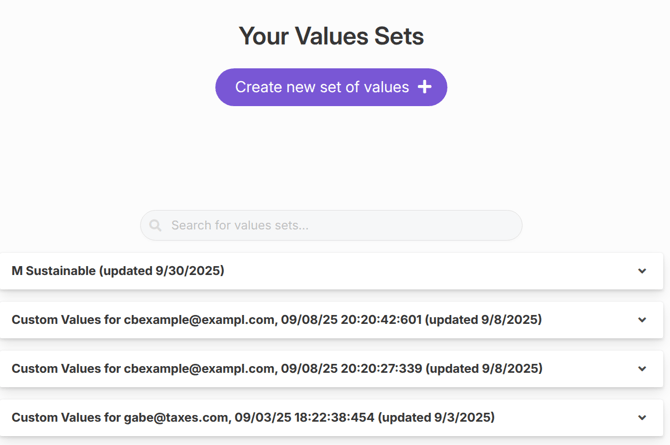Expand chevron for values set timestamped 20:20:27:339
The image size is (670, 445).
click(x=642, y=369)
